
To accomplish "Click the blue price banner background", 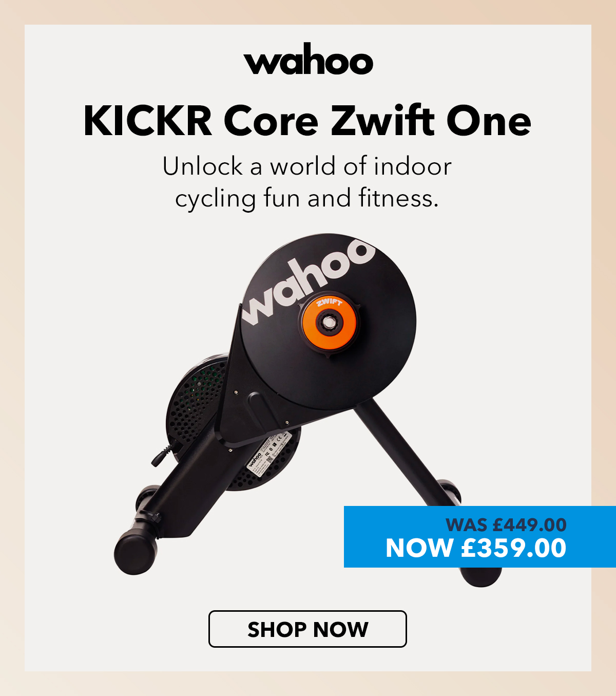I will (x=480, y=537).
